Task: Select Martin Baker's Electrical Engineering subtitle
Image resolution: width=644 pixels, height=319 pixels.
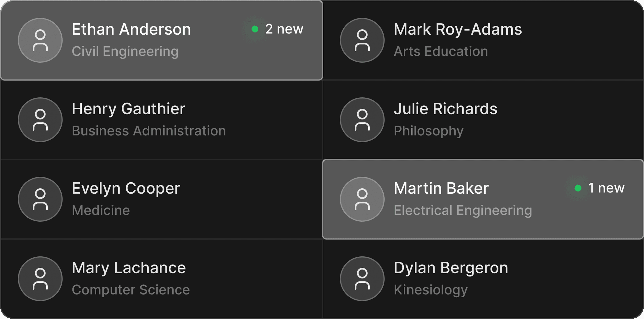Action: 463,210
